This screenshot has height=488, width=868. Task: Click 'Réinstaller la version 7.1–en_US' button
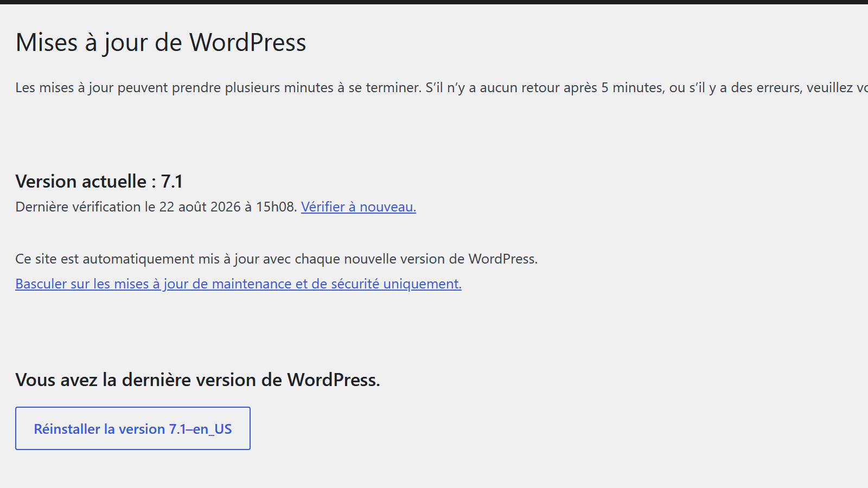(133, 428)
